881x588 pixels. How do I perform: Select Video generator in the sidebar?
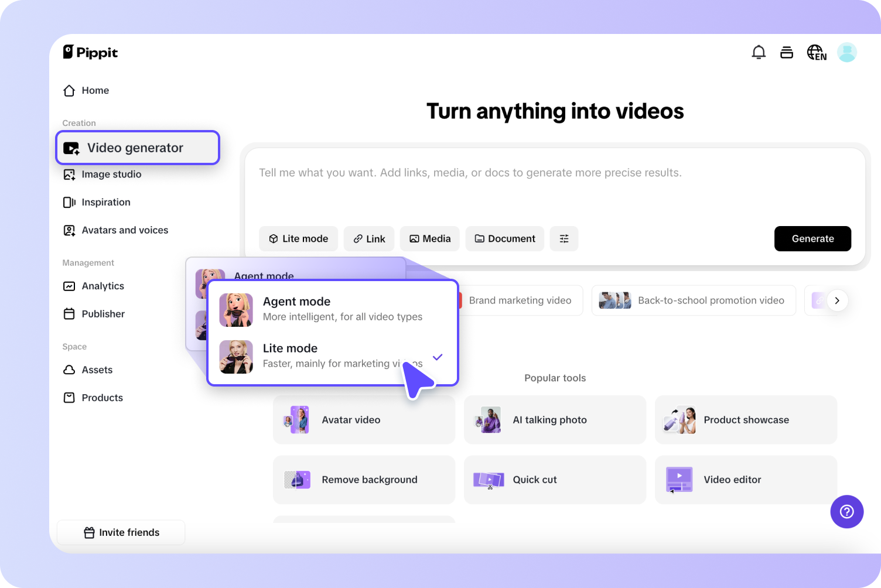pyautogui.click(x=138, y=148)
